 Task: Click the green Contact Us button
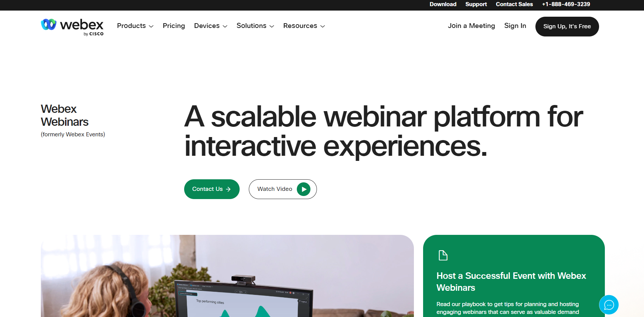212,189
